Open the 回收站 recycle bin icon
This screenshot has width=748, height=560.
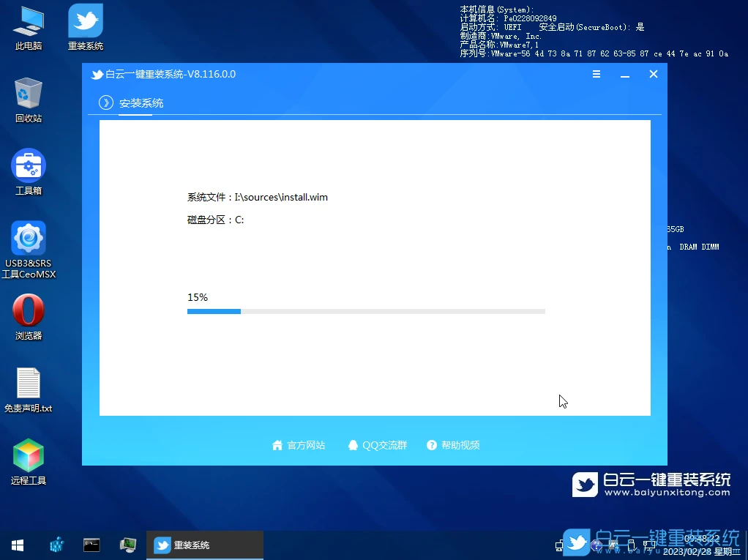tap(28, 100)
